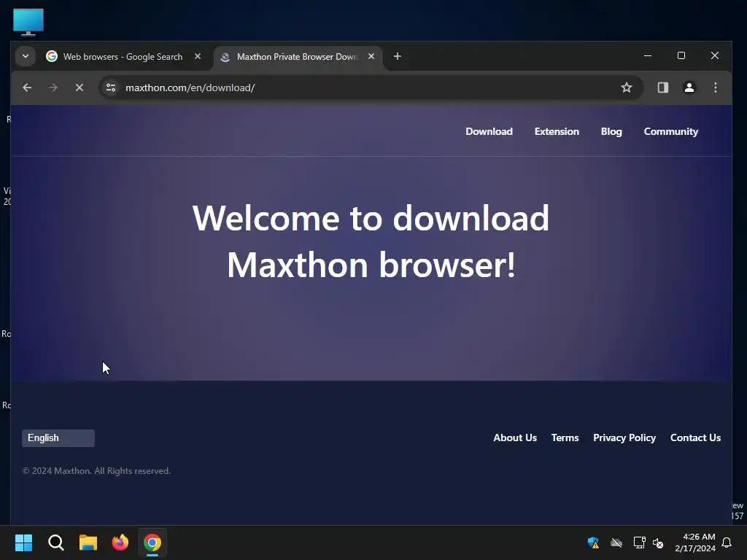Open the Windows Start menu
The width and height of the screenshot is (747, 560).
pyautogui.click(x=23, y=542)
